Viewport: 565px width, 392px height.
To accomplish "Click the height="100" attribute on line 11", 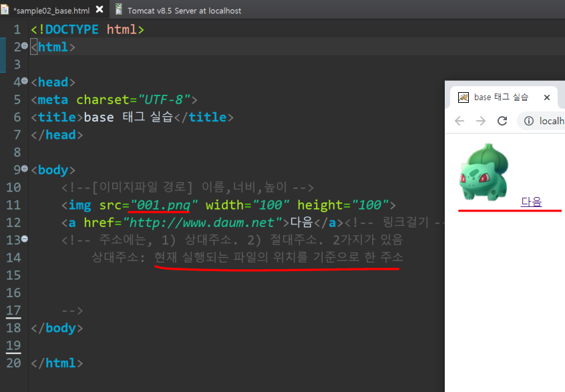I will click(x=343, y=205).
